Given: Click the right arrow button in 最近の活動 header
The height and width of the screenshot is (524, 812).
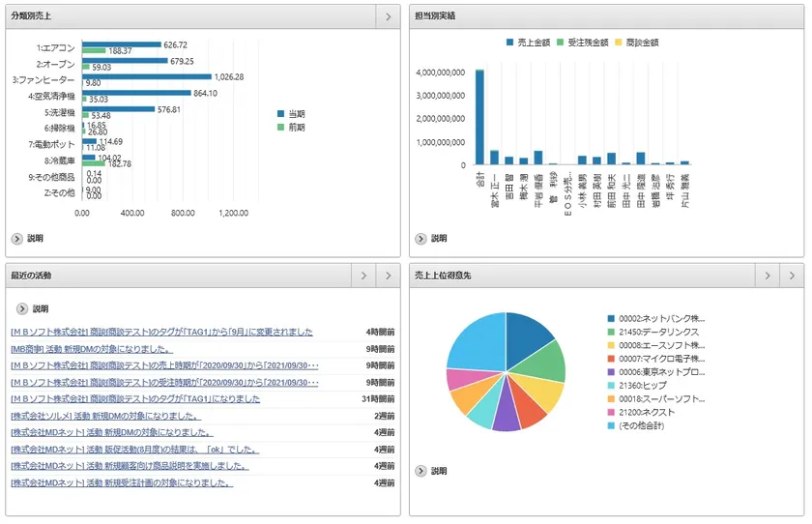Looking at the screenshot, I should [x=389, y=276].
